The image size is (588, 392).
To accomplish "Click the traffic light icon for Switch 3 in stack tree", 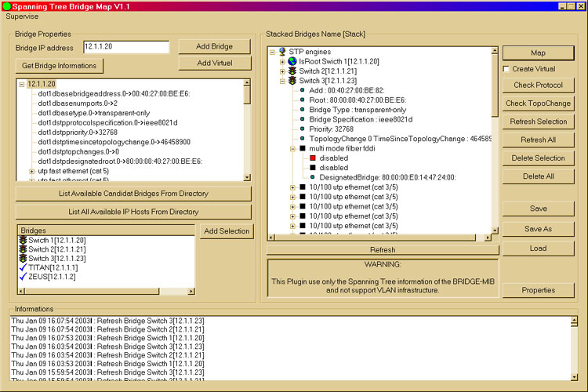I will tap(292, 81).
